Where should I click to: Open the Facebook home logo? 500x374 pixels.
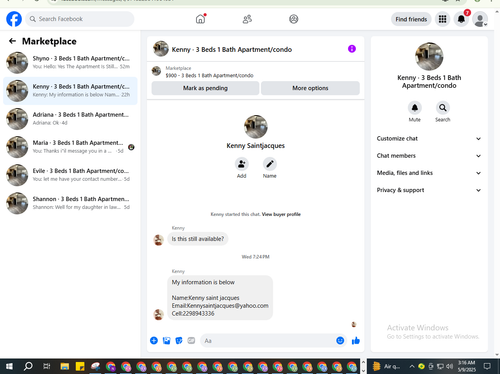[14, 19]
